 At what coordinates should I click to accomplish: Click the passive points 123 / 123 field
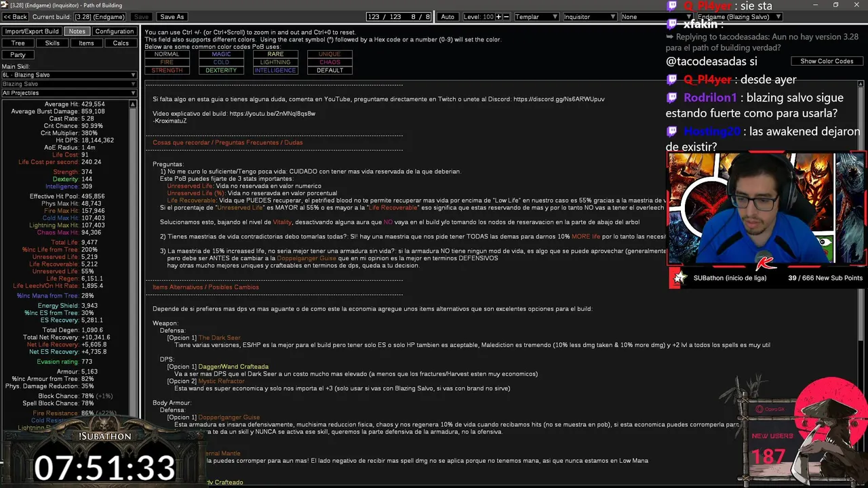click(399, 16)
